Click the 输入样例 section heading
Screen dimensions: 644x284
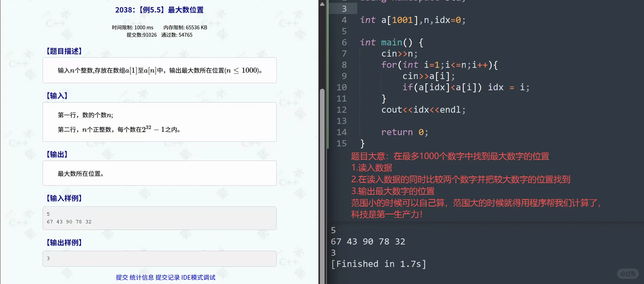[x=64, y=198]
